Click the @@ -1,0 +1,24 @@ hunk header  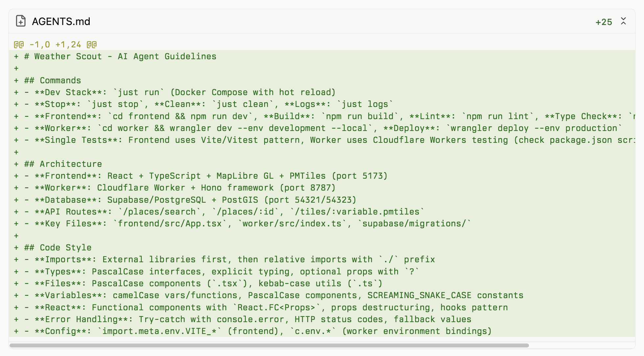pos(55,44)
